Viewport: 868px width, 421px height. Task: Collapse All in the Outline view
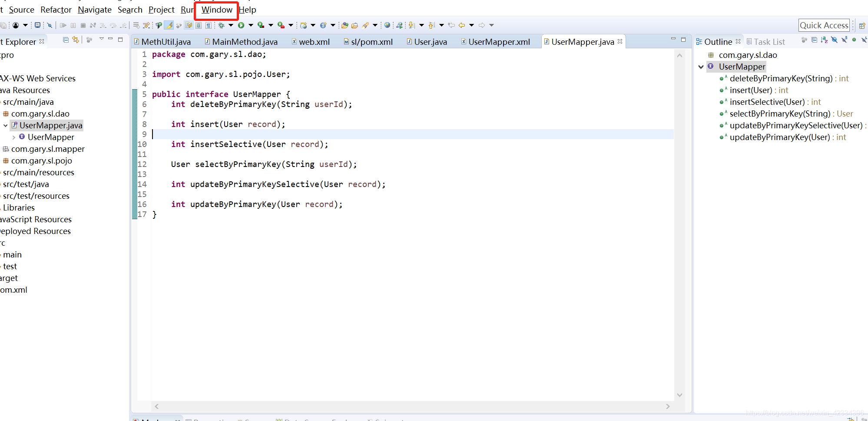click(815, 40)
